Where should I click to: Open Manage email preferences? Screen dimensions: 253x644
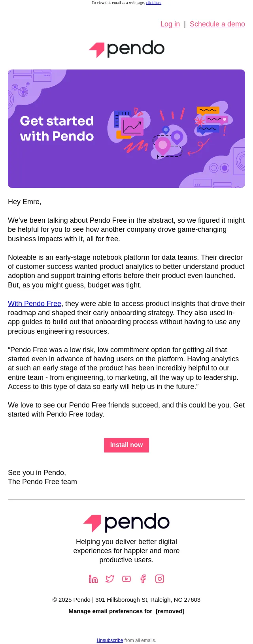pyautogui.click(x=110, y=611)
